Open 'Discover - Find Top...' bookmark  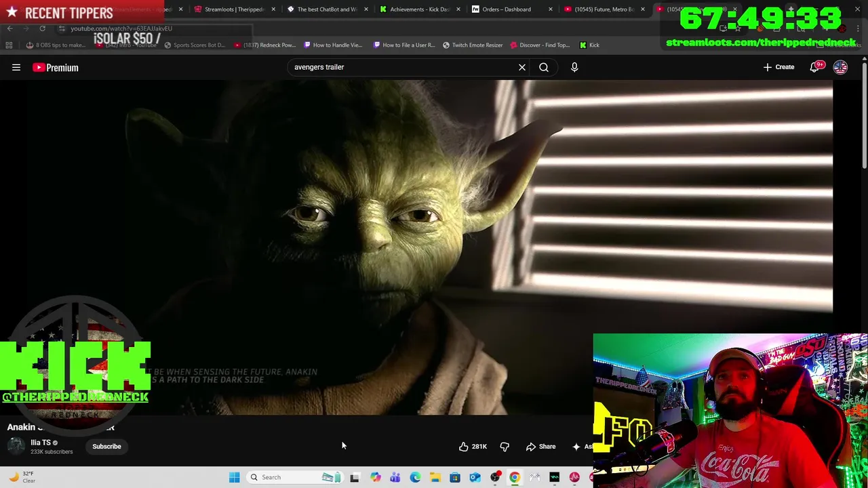[x=540, y=45]
